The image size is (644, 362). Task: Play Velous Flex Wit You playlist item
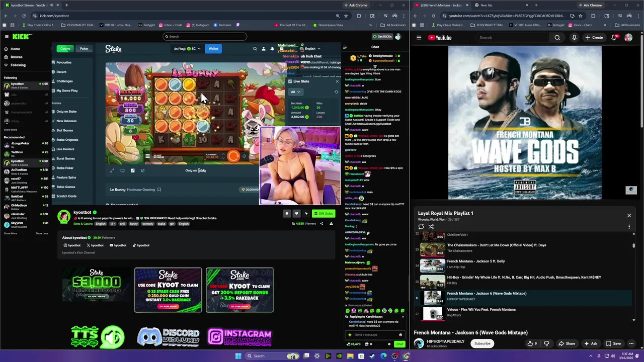click(x=523, y=312)
